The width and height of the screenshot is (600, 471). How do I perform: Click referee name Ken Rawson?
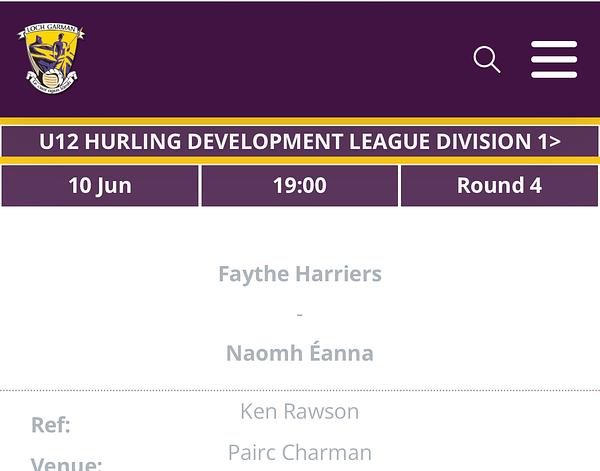[x=300, y=411]
